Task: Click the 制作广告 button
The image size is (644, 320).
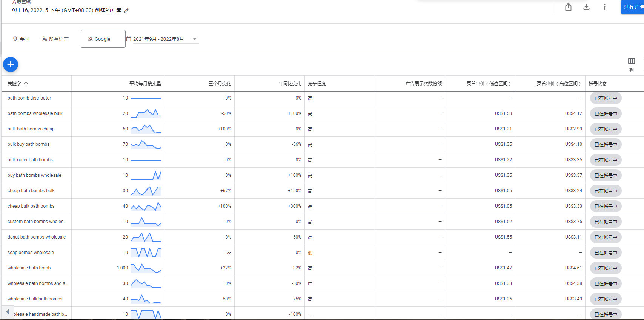Action: click(x=633, y=7)
